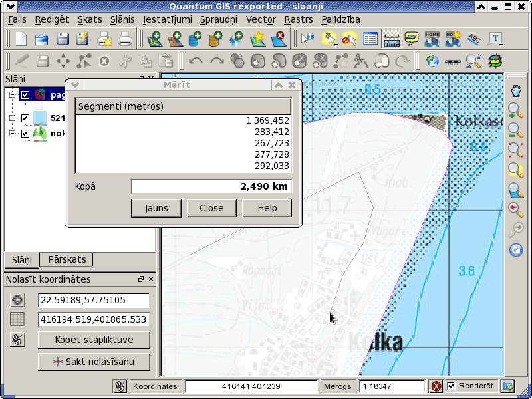Select the Identify Features tool
The width and height of the screenshot is (532, 399).
(308, 39)
